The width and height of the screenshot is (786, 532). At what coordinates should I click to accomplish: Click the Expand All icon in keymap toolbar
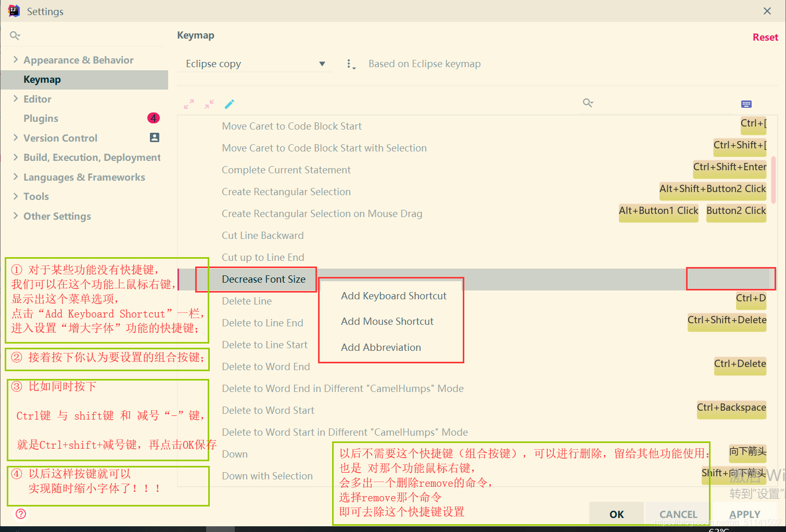coord(189,104)
